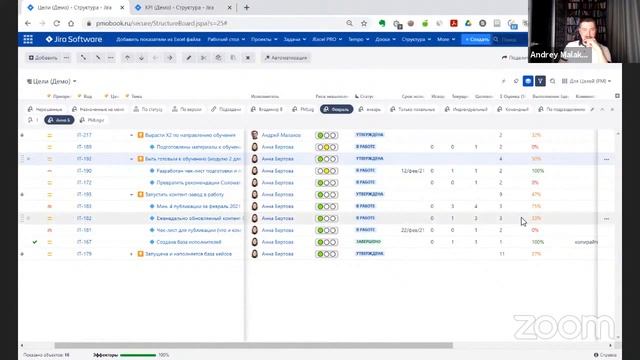
Task: Open the row actions dots for IT-182
Action: tap(607, 219)
